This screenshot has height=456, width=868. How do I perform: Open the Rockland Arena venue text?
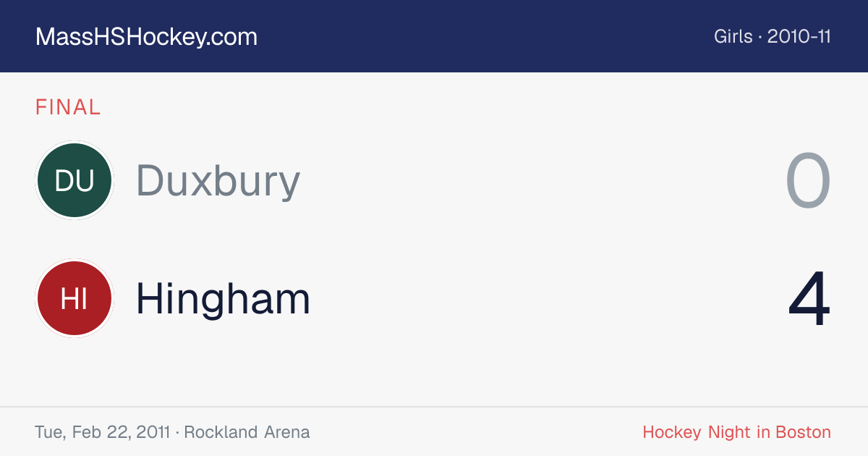[247, 432]
